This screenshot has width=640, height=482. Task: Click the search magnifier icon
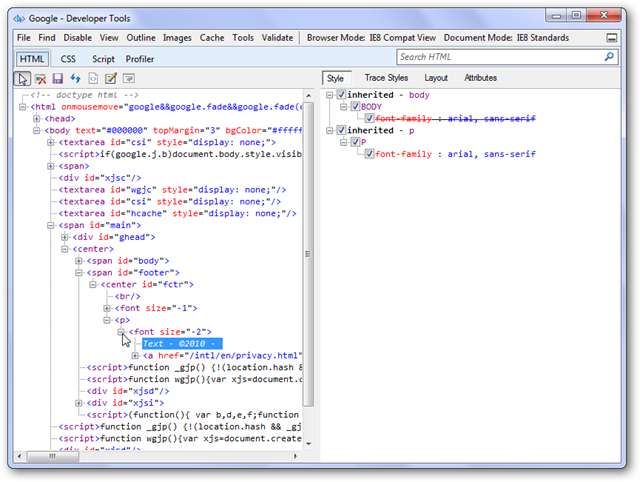click(609, 58)
